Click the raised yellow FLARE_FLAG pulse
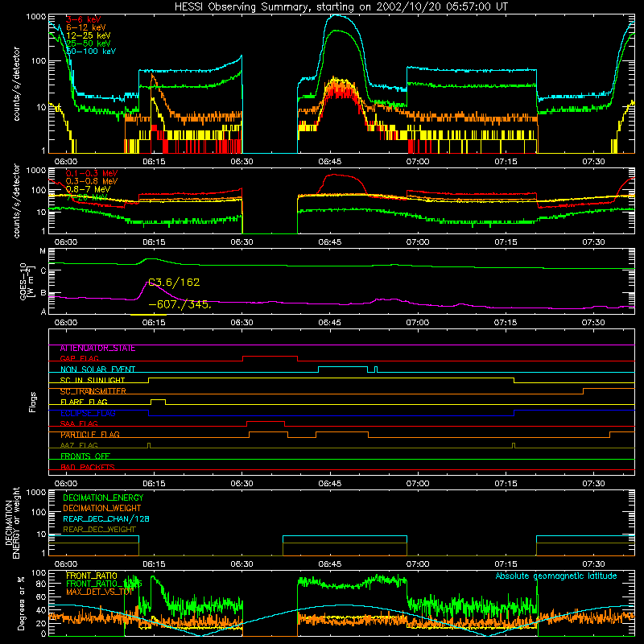 pos(158,400)
